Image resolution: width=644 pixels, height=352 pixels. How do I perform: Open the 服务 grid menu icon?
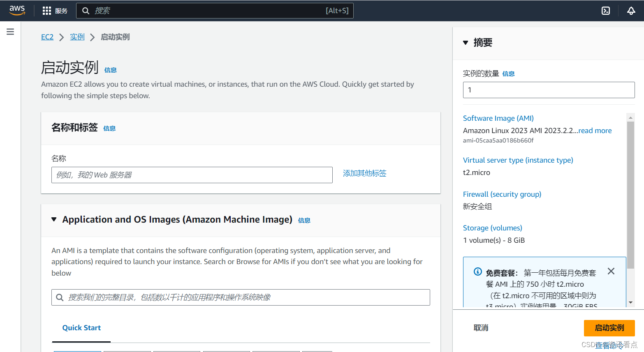pos(47,11)
